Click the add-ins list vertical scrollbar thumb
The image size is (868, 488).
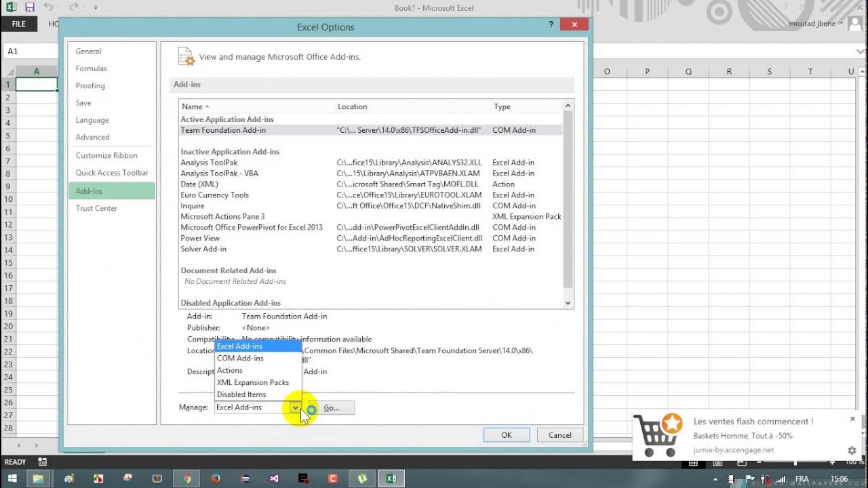(x=568, y=198)
